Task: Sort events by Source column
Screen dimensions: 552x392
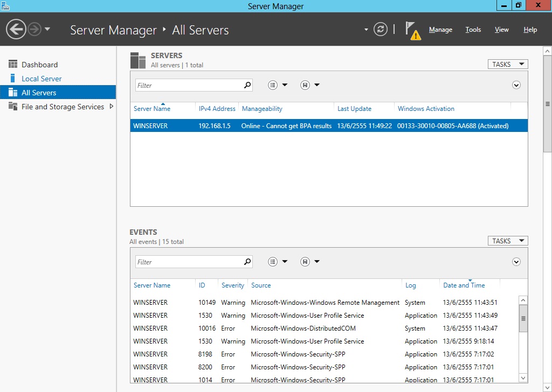Action: (x=261, y=285)
